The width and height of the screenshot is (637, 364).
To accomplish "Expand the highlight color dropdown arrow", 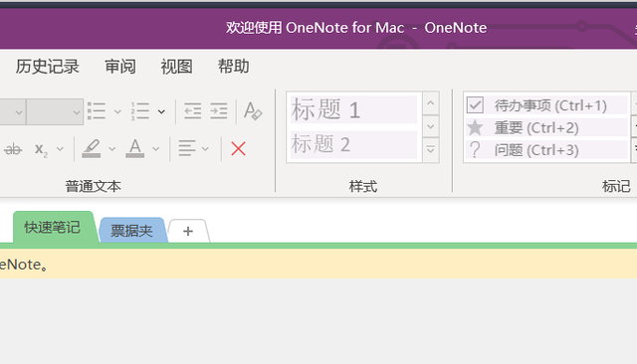I will click(x=111, y=149).
